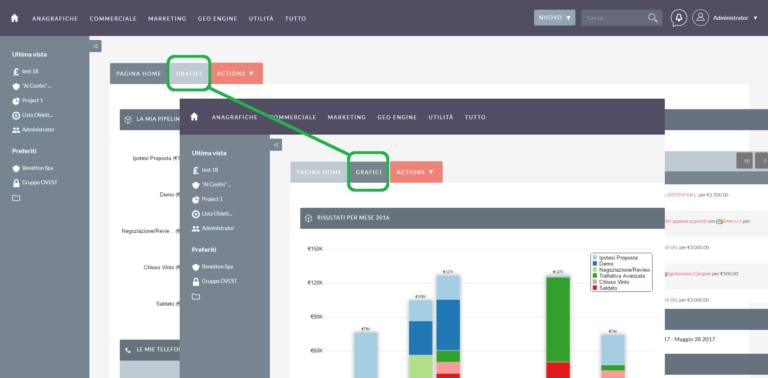The image size is (768, 378).
Task: Click the Trattativa Avanzata legend green swatch
Action: click(595, 276)
